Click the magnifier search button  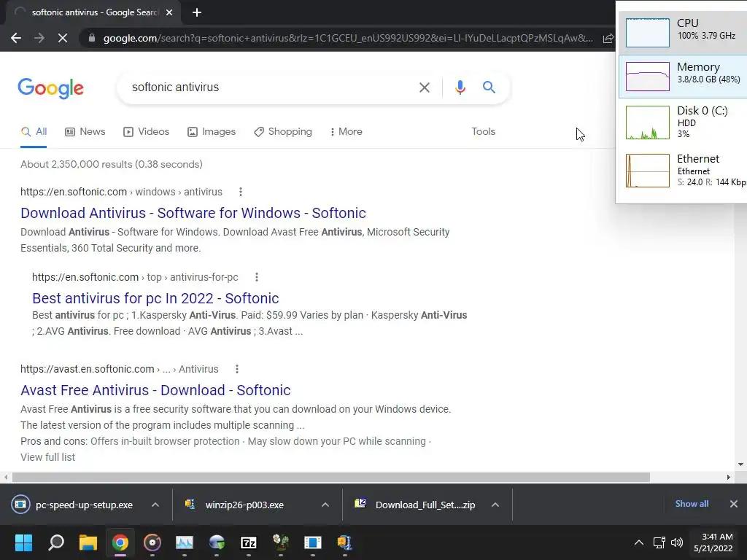pos(489,87)
